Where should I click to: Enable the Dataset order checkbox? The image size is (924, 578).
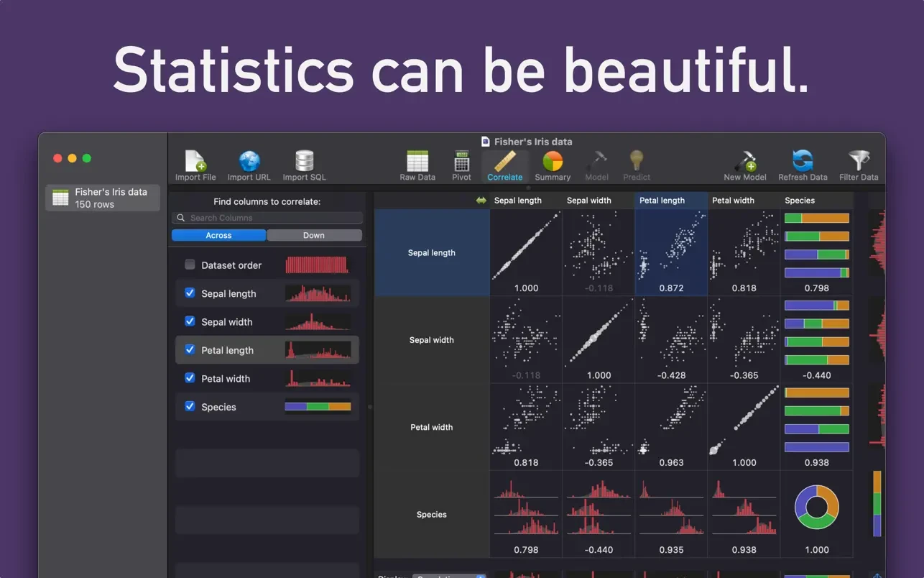190,265
